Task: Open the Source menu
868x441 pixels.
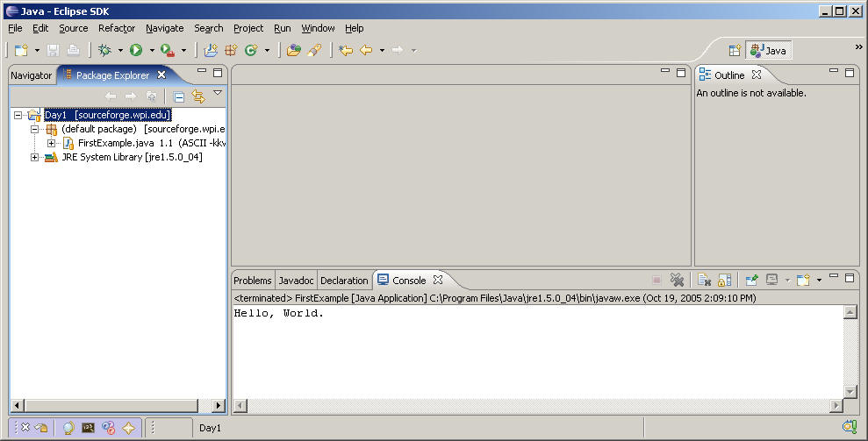Action: tap(74, 28)
